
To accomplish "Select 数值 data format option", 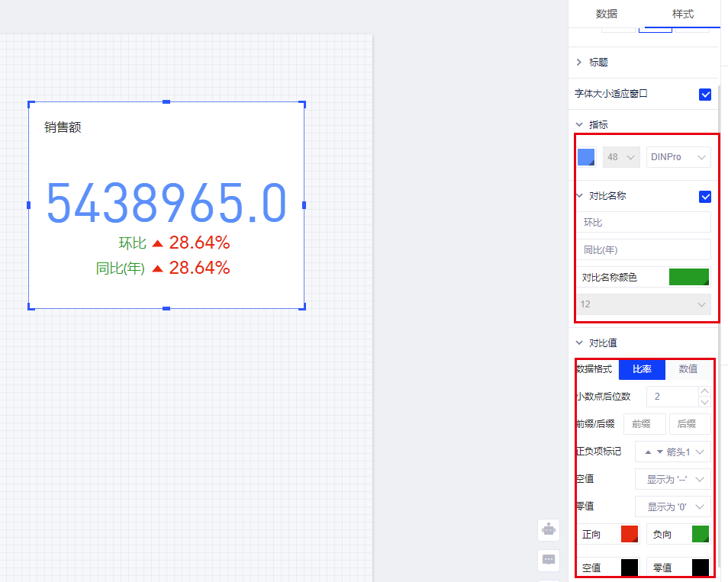I will [688, 369].
